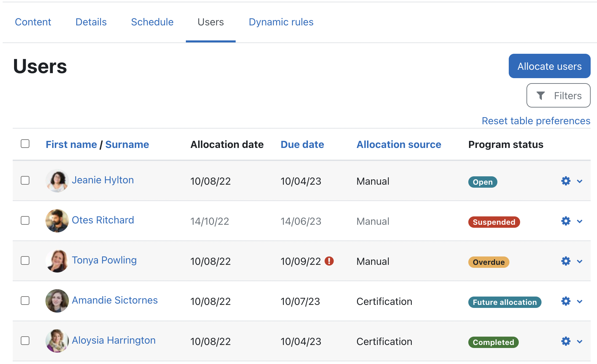Expand the action chevron in Amandie Sictornes's row
The height and width of the screenshot is (364, 597).
pos(580,302)
